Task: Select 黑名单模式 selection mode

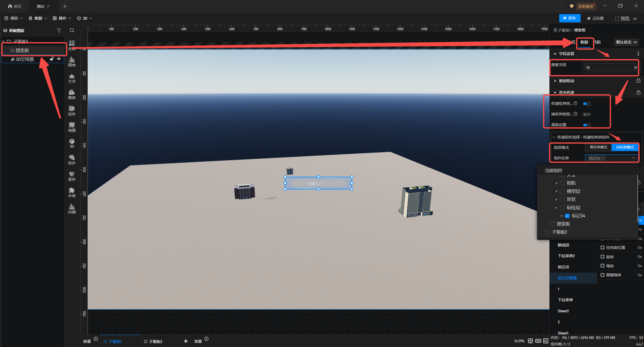Action: click(x=598, y=147)
